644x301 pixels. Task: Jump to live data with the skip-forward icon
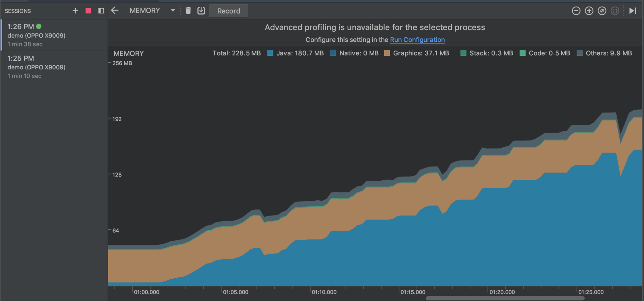[x=633, y=11]
